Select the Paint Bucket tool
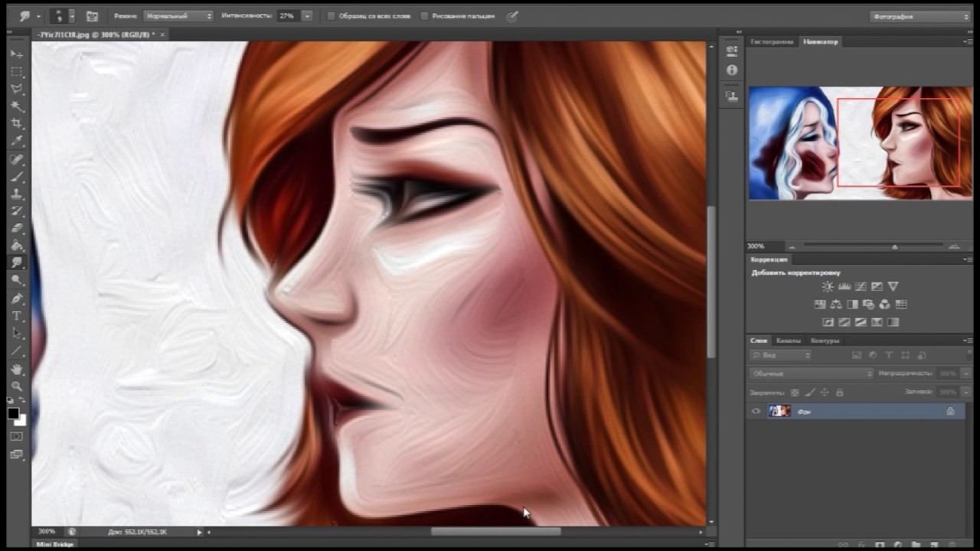The width and height of the screenshot is (980, 551). pyautogui.click(x=17, y=246)
